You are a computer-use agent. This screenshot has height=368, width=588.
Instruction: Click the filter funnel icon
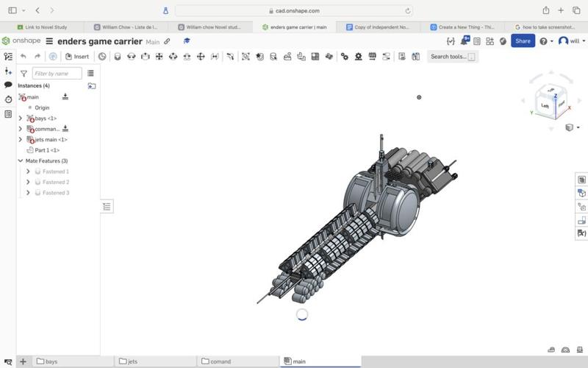tap(24, 74)
